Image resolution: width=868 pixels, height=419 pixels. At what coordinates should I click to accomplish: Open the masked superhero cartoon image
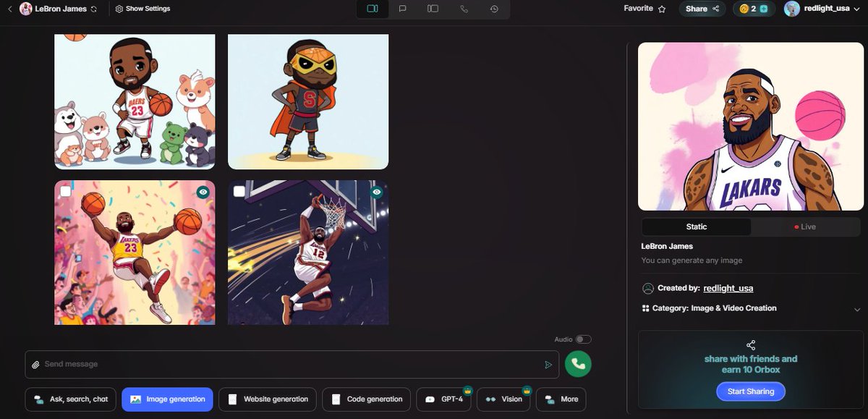[x=308, y=101]
